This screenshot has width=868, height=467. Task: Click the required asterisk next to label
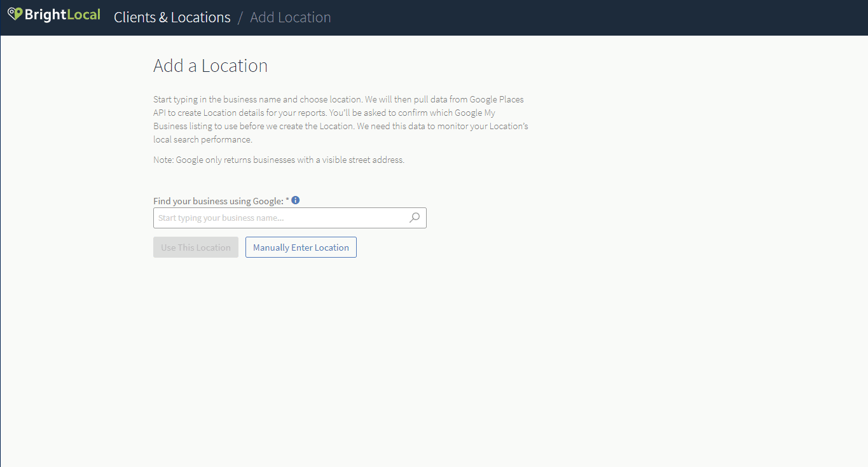pos(287,200)
